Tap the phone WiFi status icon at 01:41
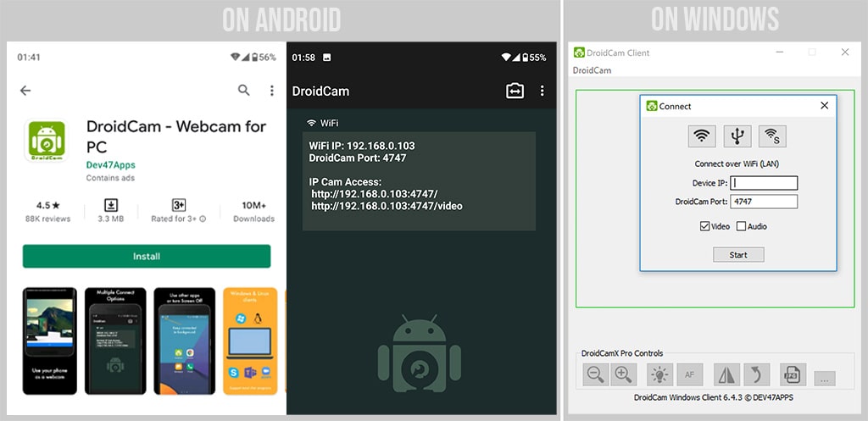Image resolution: width=868 pixels, height=421 pixels. (236, 57)
